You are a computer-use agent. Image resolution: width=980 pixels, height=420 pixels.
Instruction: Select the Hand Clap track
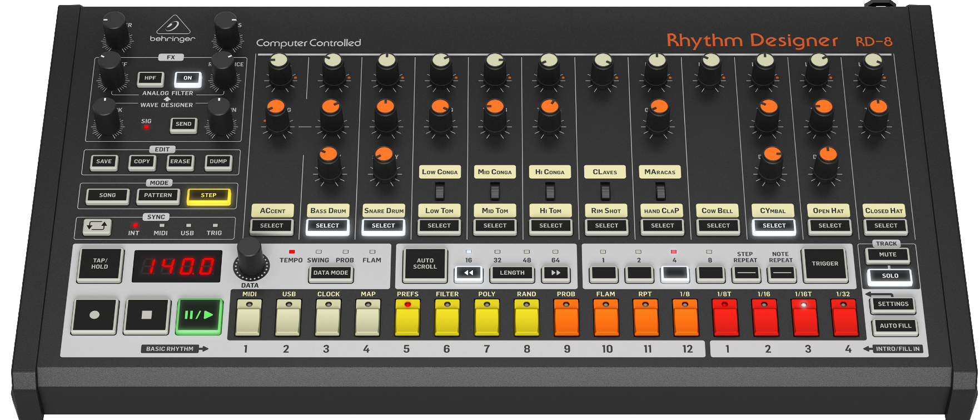(663, 226)
